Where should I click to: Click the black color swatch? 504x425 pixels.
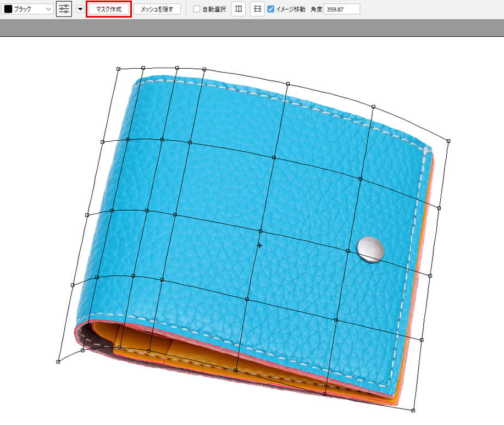(x=8, y=9)
